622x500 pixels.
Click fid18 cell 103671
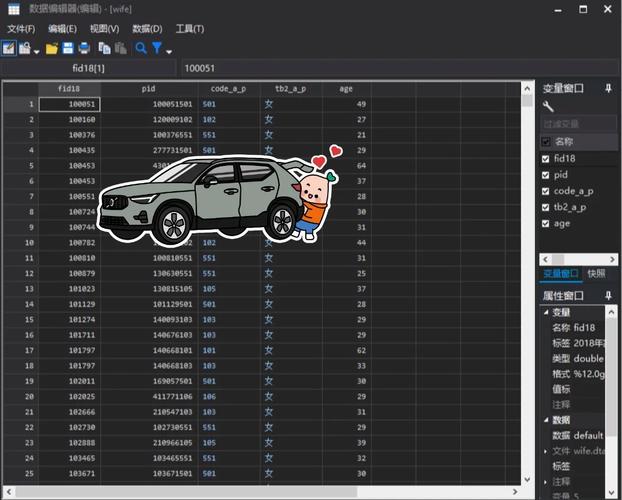click(x=69, y=473)
